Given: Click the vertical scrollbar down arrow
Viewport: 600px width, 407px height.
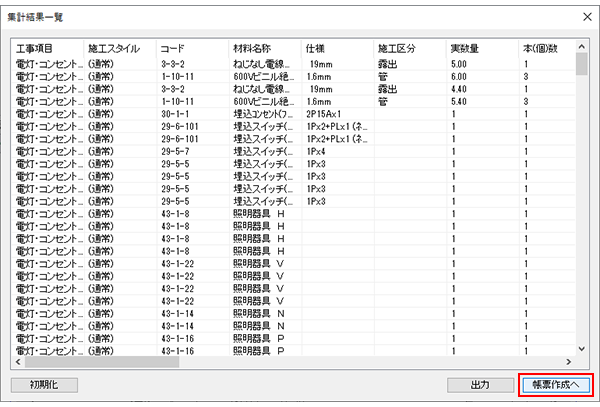Looking at the screenshot, I should 581,347.
